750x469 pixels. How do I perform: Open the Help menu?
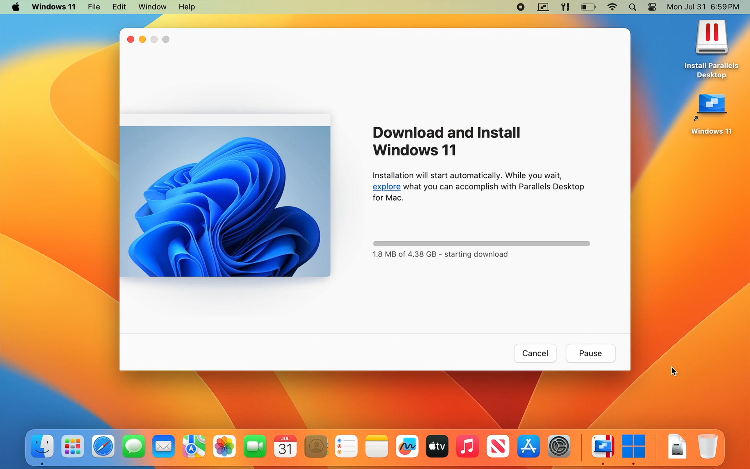point(187,7)
